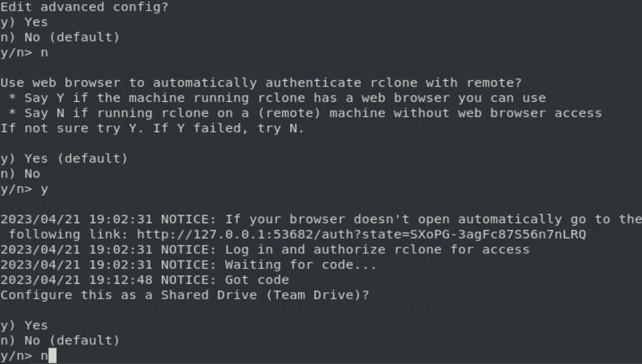This screenshot has height=364, width=642.
Task: Click the 'Use web browser to automatically authenticate' line
Action: tap(261, 83)
